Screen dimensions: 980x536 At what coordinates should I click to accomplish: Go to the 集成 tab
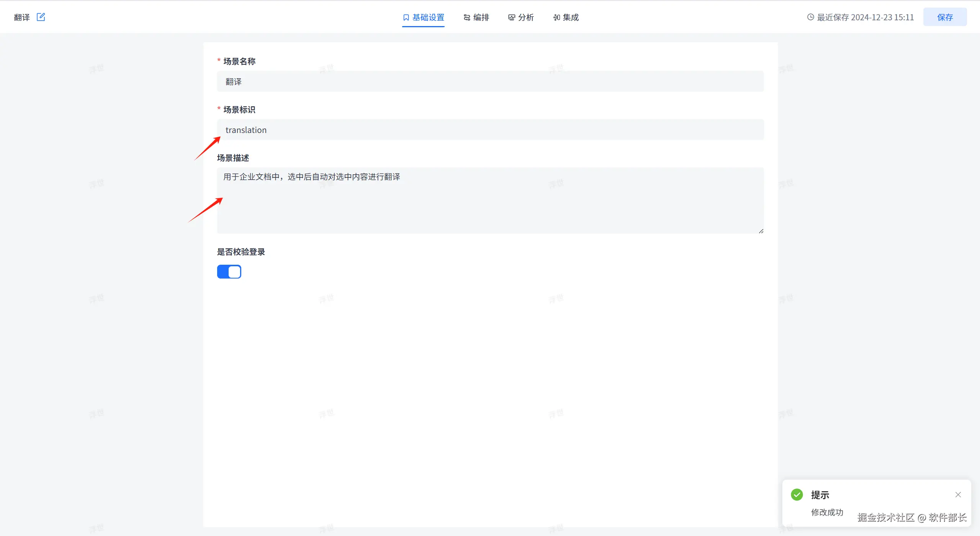(x=571, y=18)
